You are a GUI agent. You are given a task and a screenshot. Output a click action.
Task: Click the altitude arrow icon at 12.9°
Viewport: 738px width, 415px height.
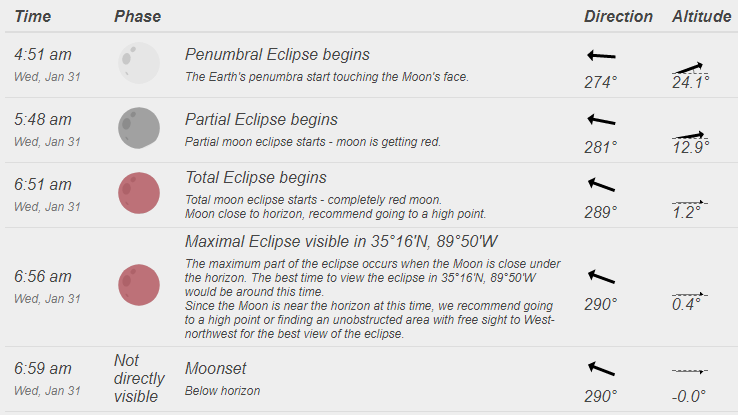tap(690, 136)
